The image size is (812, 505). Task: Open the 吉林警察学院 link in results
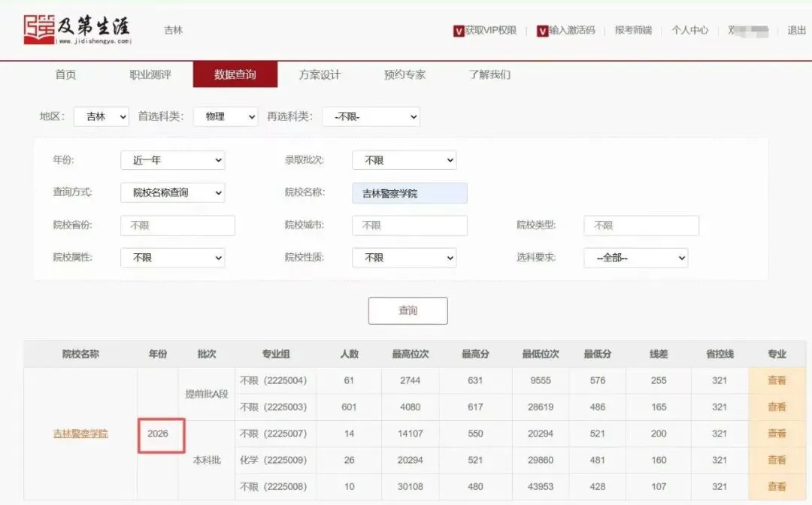coord(80,434)
